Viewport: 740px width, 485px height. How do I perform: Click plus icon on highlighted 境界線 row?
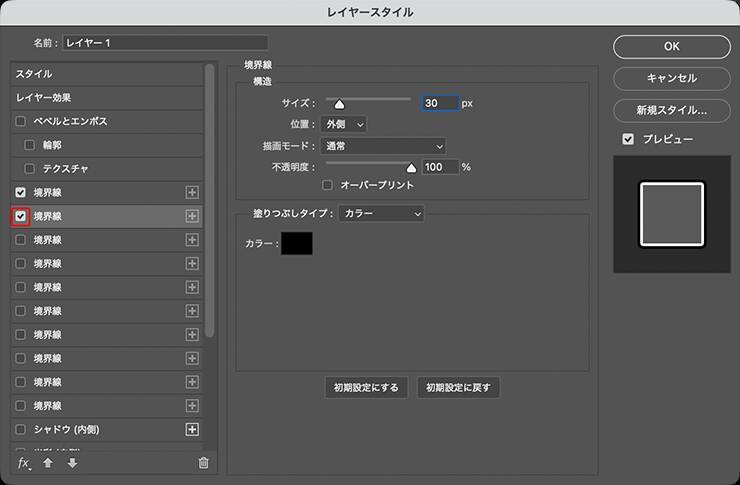tap(192, 216)
